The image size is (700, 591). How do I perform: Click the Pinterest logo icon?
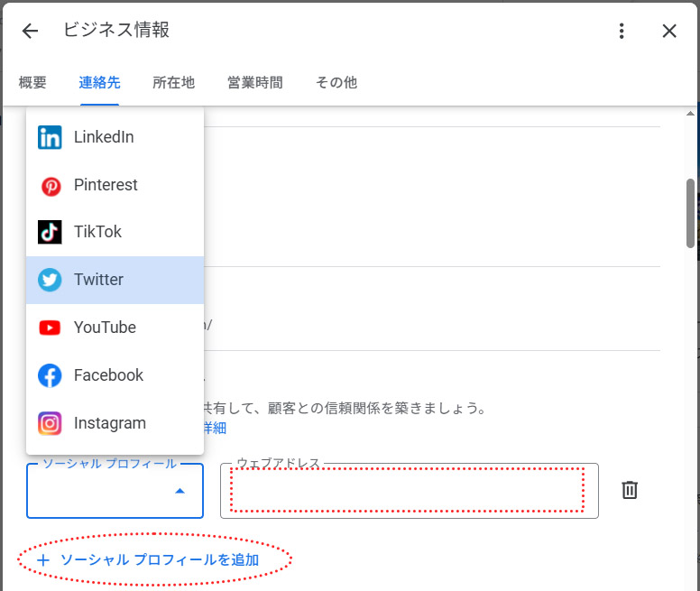click(51, 186)
